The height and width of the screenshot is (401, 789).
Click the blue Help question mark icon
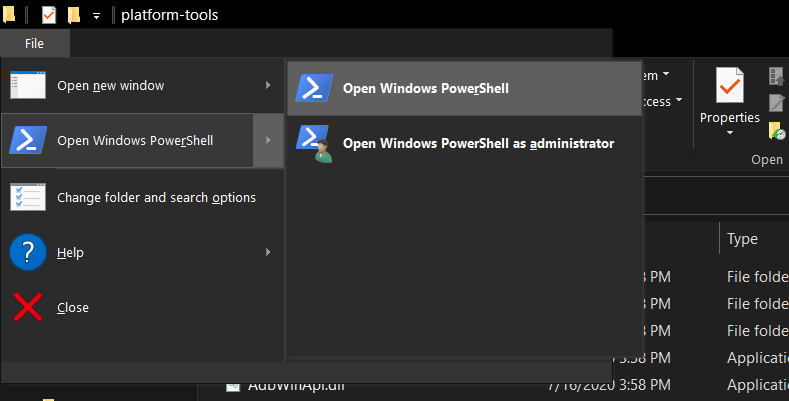(28, 252)
